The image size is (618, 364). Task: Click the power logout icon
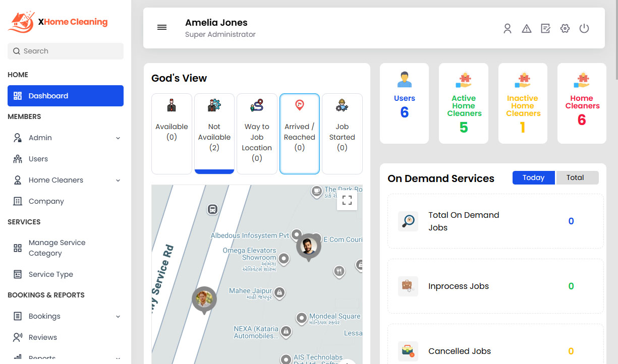[x=584, y=29]
